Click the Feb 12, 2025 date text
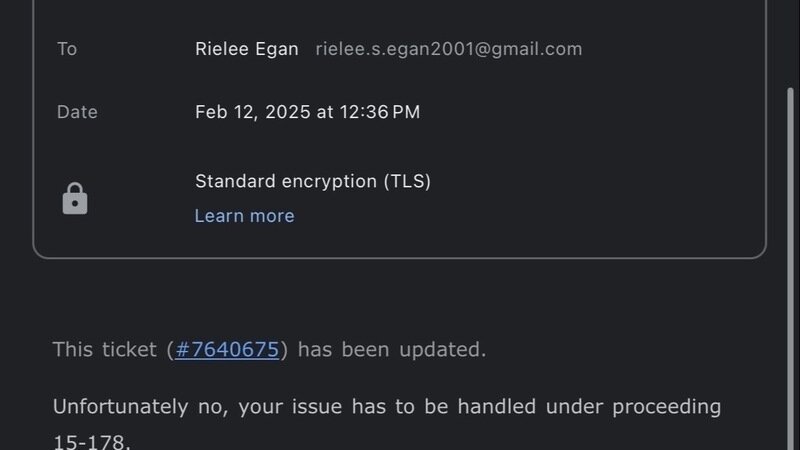Image resolution: width=800 pixels, height=450 pixels. 253,112
